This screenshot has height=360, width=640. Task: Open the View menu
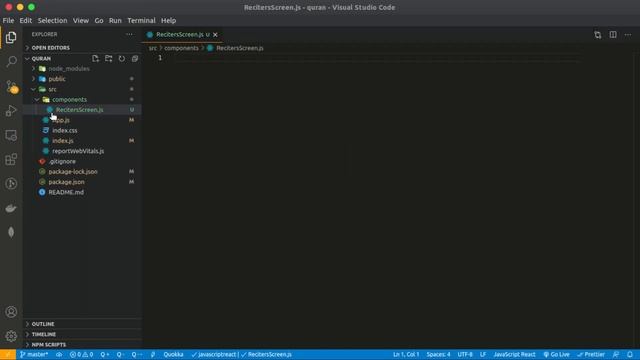pos(80,20)
